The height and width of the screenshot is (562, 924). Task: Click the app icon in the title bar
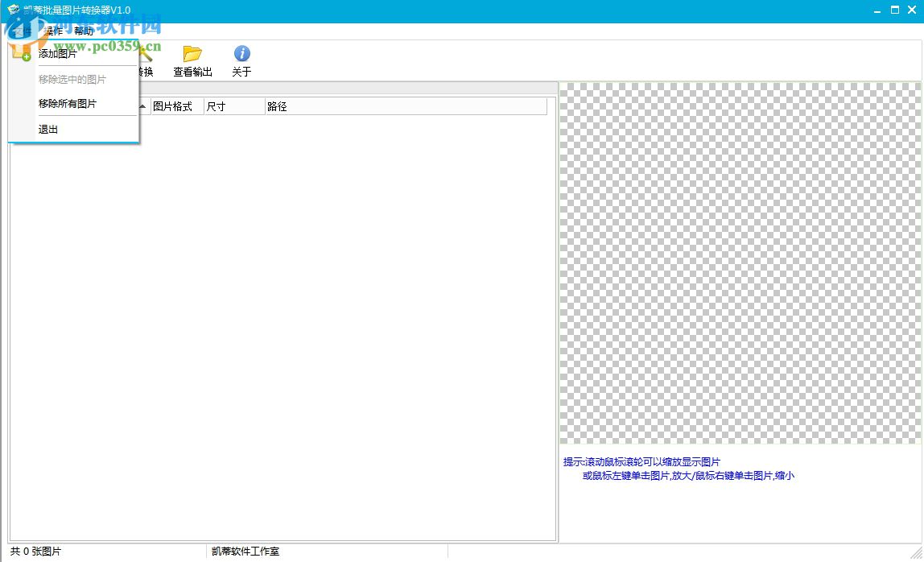[x=14, y=10]
